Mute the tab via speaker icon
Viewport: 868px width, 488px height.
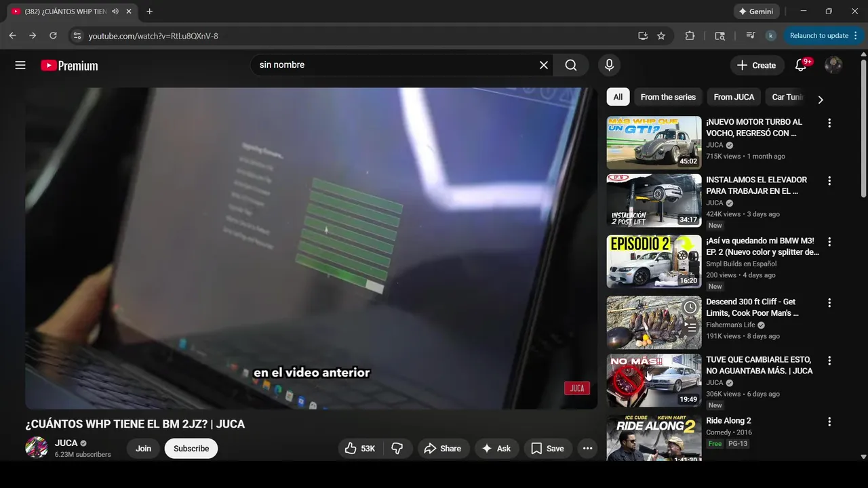tap(115, 12)
